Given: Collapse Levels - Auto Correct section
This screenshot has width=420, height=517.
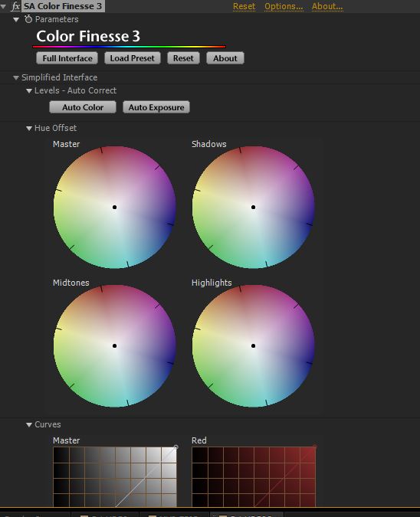Looking at the screenshot, I should click(29, 91).
